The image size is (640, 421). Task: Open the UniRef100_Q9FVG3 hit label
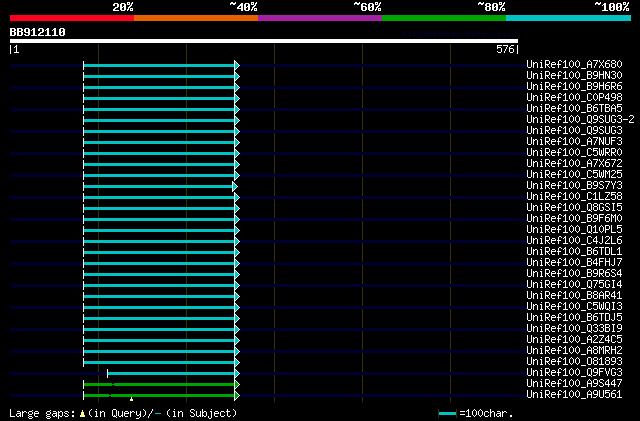(x=574, y=373)
